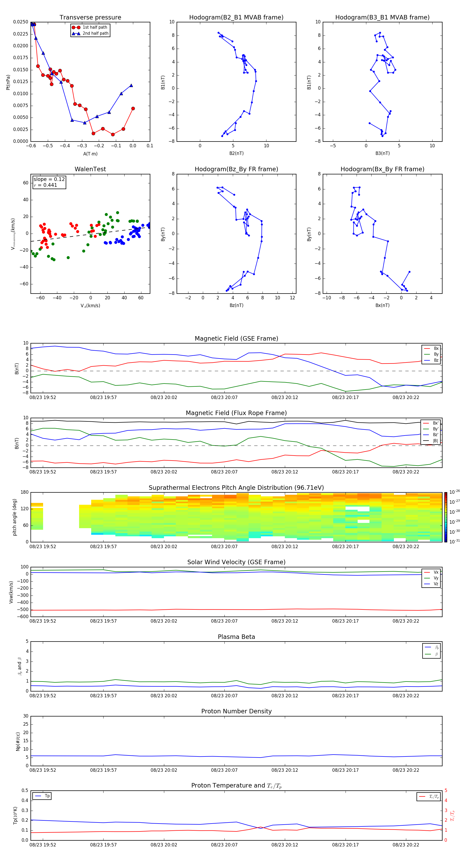The width and height of the screenshot is (473, 868).
Task: Click '08/23 19:52' tick under GSE magnetic field panel
Action: coord(43,398)
